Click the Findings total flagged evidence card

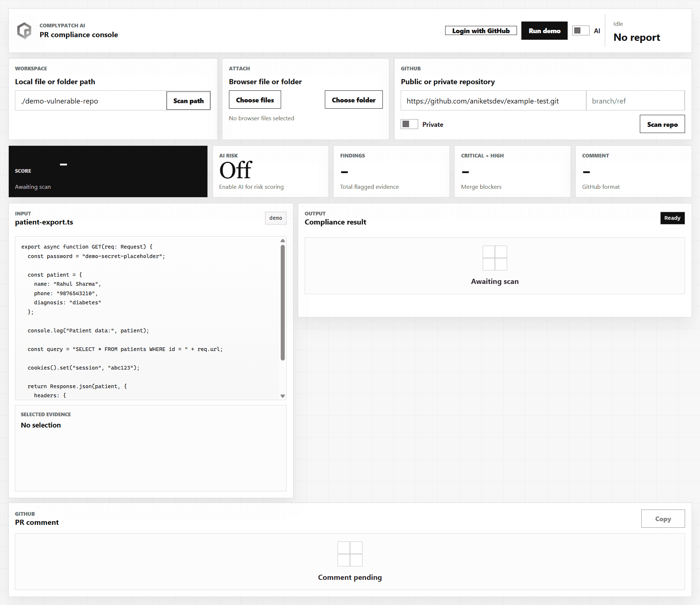pos(391,171)
